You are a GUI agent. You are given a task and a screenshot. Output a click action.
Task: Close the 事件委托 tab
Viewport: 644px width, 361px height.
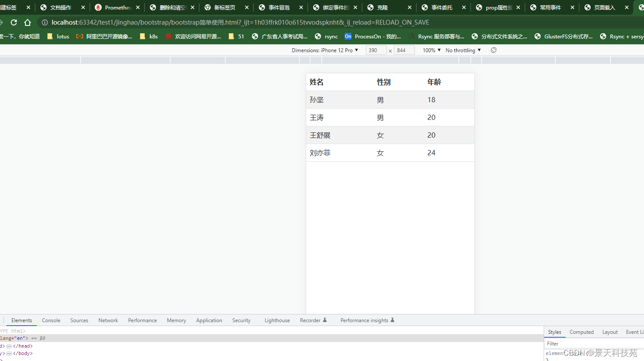point(464,7)
